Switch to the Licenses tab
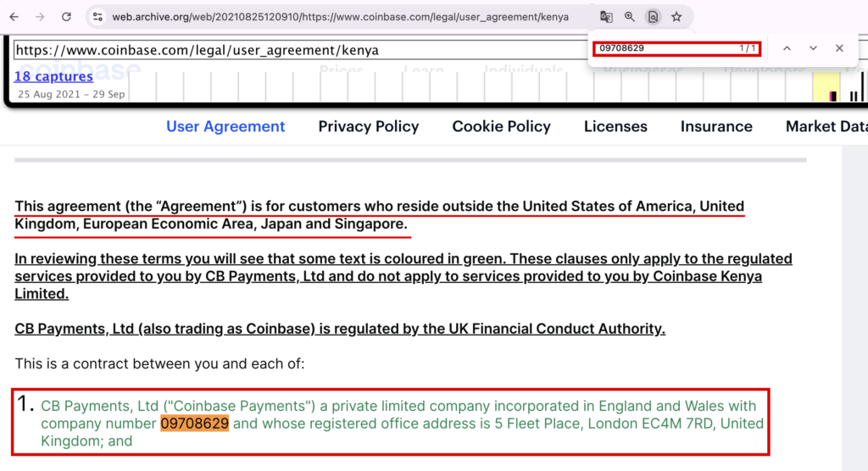The height and width of the screenshot is (471, 868). (x=615, y=126)
